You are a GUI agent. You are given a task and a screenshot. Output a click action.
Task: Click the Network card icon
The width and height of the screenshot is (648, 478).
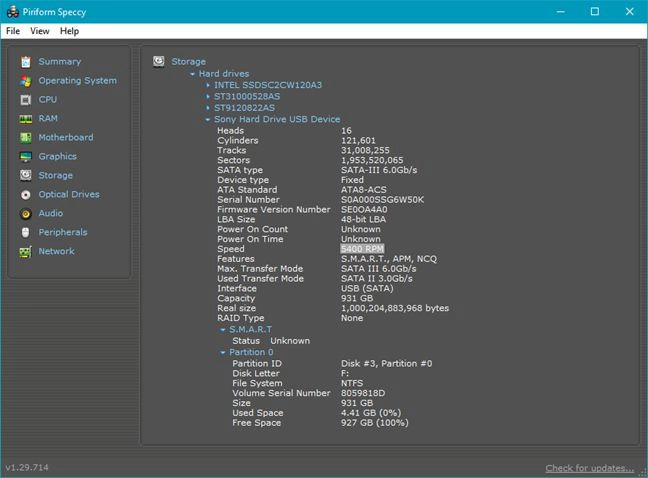[26, 252]
